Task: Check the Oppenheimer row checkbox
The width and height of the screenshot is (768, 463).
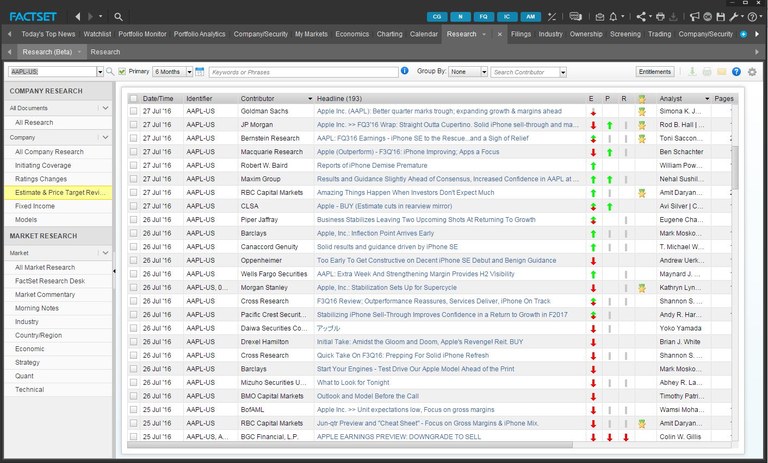Action: tap(133, 261)
